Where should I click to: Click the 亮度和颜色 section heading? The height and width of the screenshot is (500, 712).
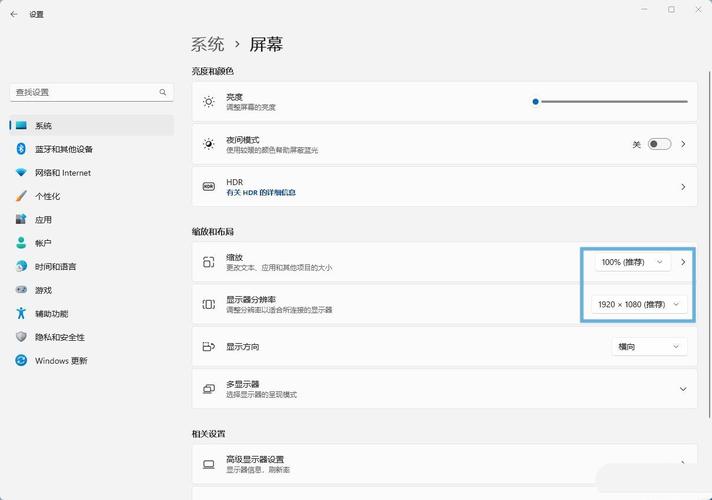pos(213,71)
